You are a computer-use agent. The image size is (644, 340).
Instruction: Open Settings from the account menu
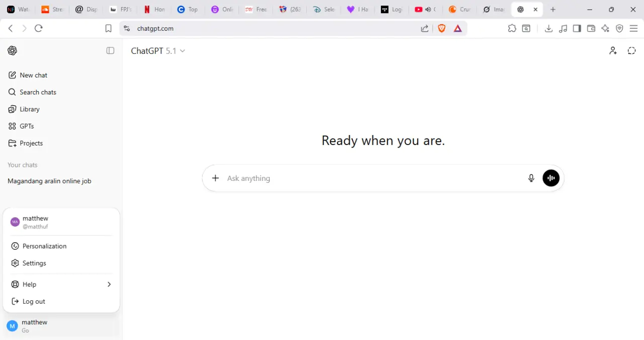(61, 263)
